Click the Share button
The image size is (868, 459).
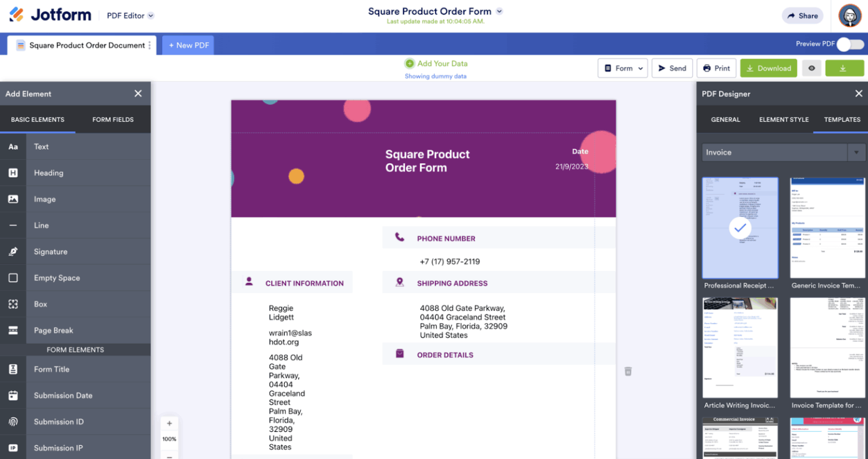(x=802, y=16)
